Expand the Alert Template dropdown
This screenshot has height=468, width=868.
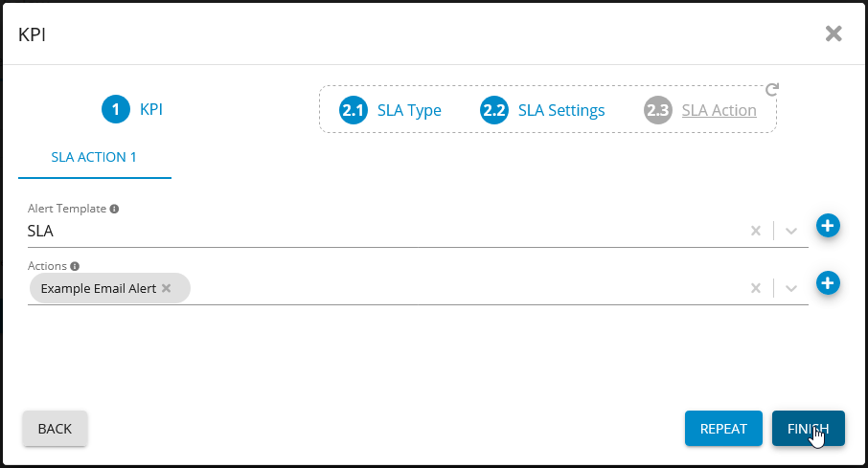pos(791,231)
